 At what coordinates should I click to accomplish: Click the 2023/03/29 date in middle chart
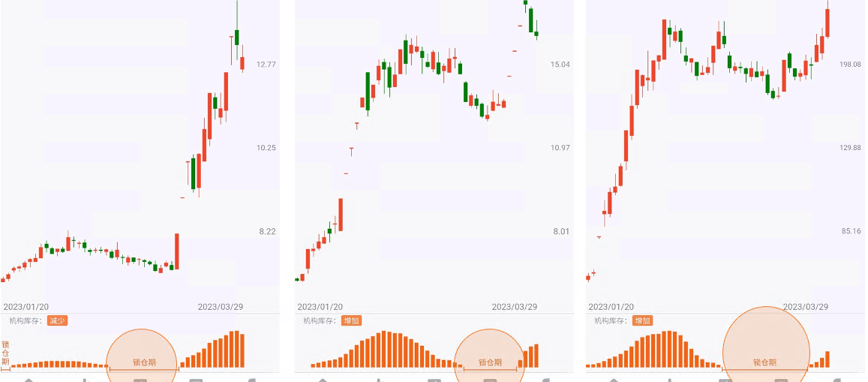tap(514, 307)
